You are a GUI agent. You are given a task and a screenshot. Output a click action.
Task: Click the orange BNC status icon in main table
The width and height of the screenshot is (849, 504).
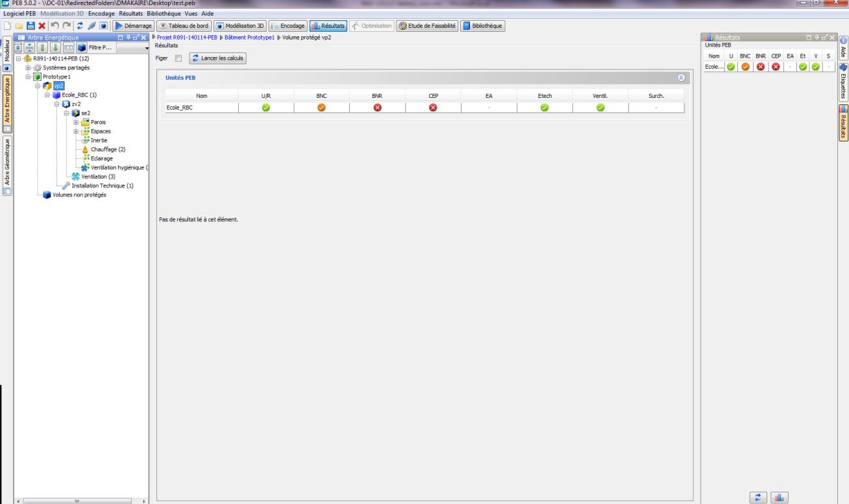pos(321,108)
